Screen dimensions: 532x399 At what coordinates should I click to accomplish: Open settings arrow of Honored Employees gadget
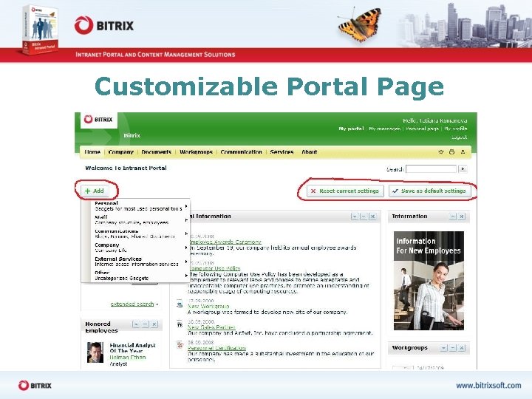point(136,324)
